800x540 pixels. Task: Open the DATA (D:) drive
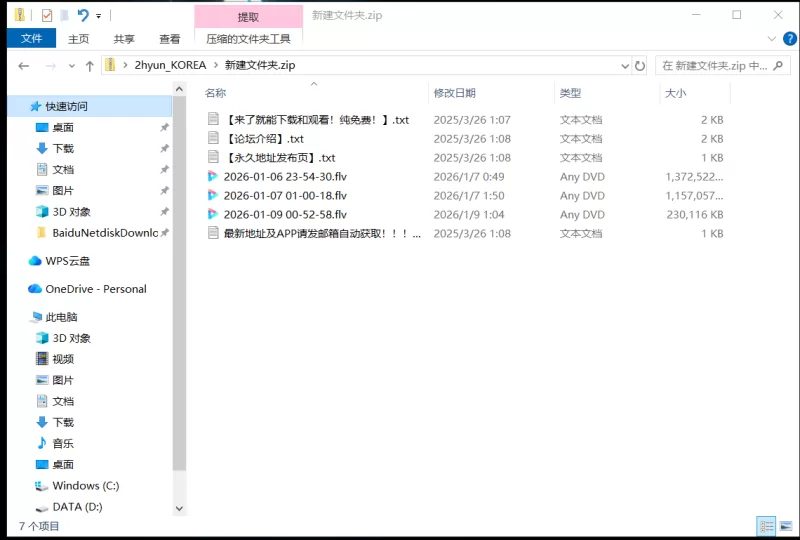pyautogui.click(x=77, y=507)
